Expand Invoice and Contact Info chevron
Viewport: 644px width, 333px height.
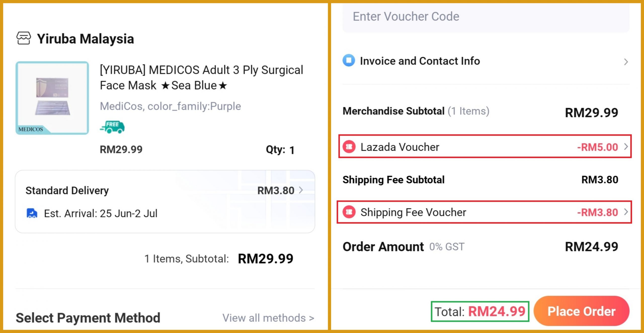pyautogui.click(x=626, y=62)
